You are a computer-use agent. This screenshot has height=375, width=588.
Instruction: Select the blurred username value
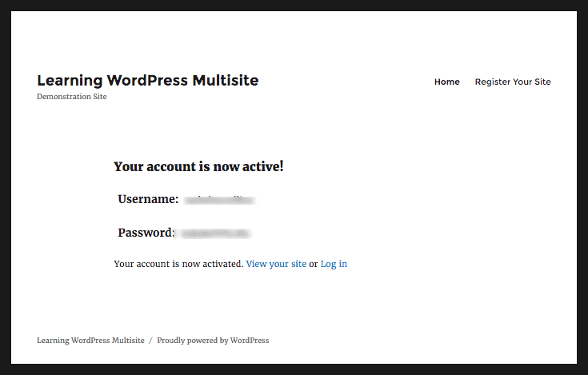pyautogui.click(x=218, y=200)
